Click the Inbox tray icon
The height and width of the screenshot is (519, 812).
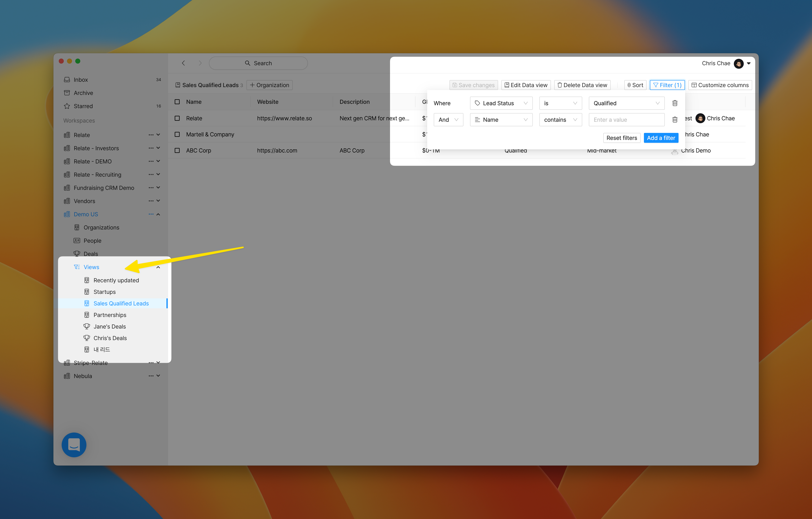[x=67, y=80]
